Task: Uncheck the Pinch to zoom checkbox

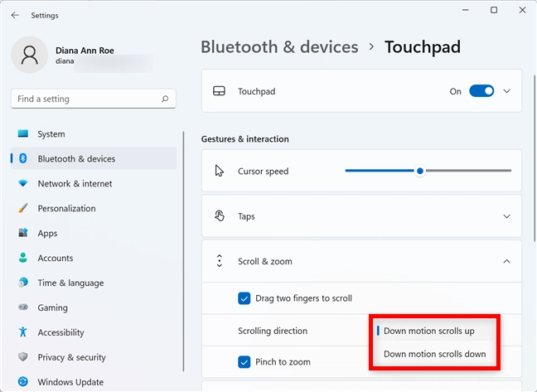Action: pyautogui.click(x=244, y=362)
